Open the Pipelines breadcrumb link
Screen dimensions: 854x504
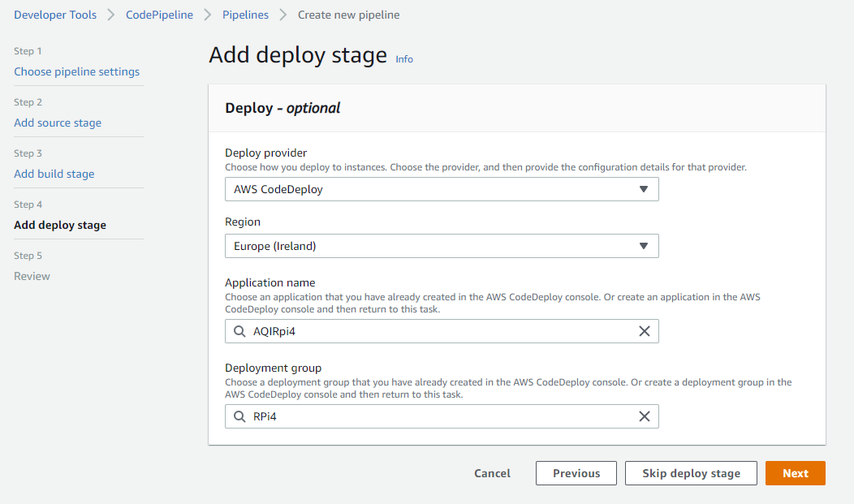pos(245,14)
